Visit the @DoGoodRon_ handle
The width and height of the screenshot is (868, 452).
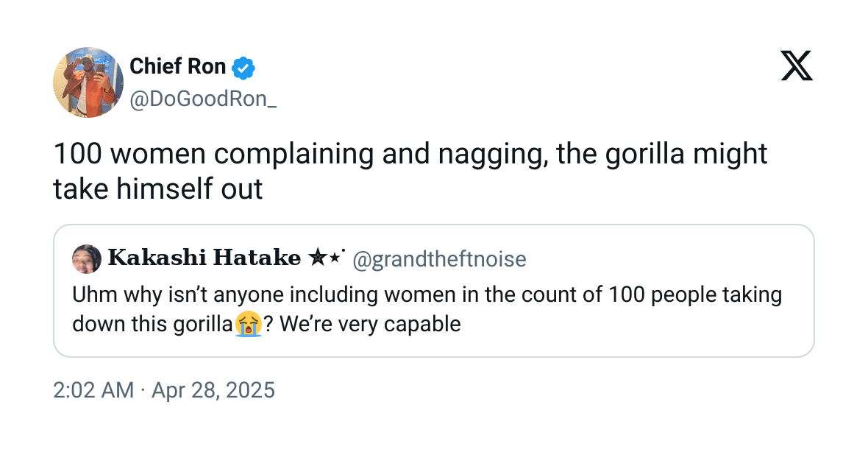pos(203,99)
